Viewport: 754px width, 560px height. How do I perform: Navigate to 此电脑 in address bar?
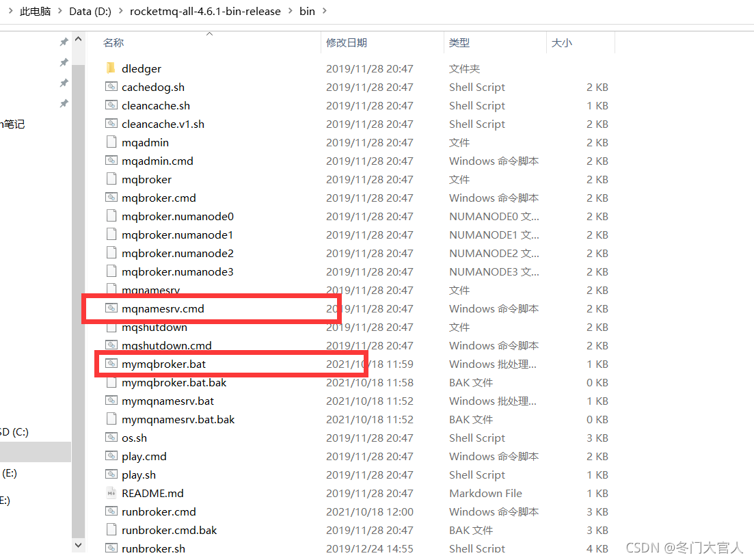35,11
